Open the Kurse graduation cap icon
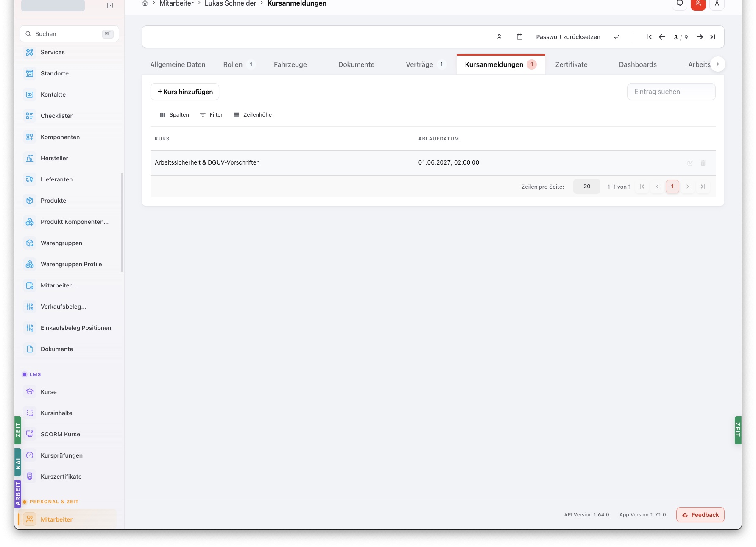This screenshot has width=756, height=547. pyautogui.click(x=30, y=392)
